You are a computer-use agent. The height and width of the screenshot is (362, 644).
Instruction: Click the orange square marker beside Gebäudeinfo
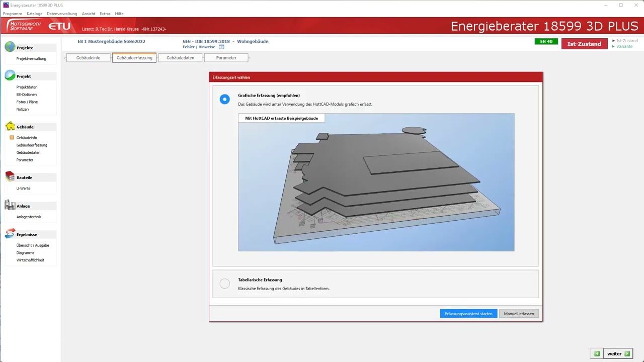click(12, 138)
